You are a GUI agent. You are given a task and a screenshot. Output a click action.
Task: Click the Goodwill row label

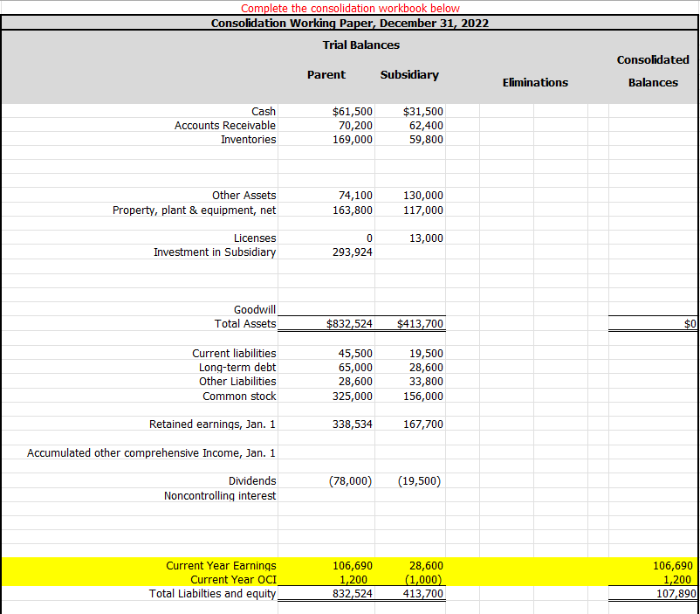coord(255,309)
